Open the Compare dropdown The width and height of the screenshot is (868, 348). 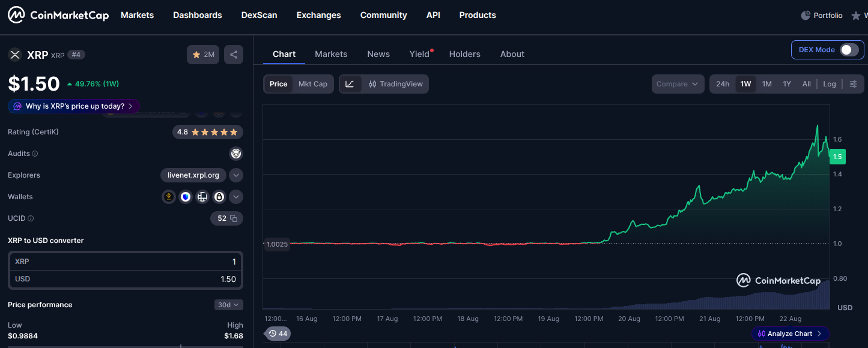click(x=678, y=84)
